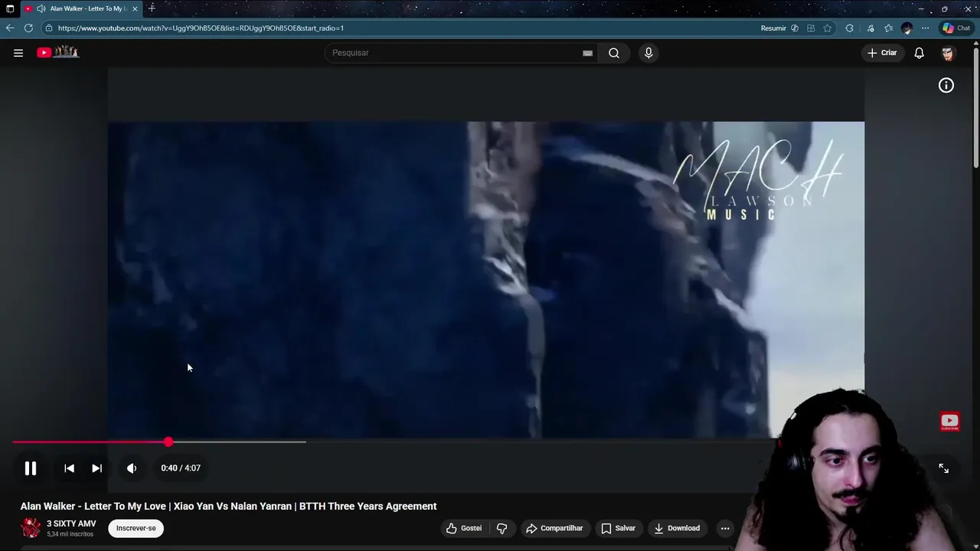980x551 pixels.
Task: Click the search magnifier button
Action: coord(614,53)
